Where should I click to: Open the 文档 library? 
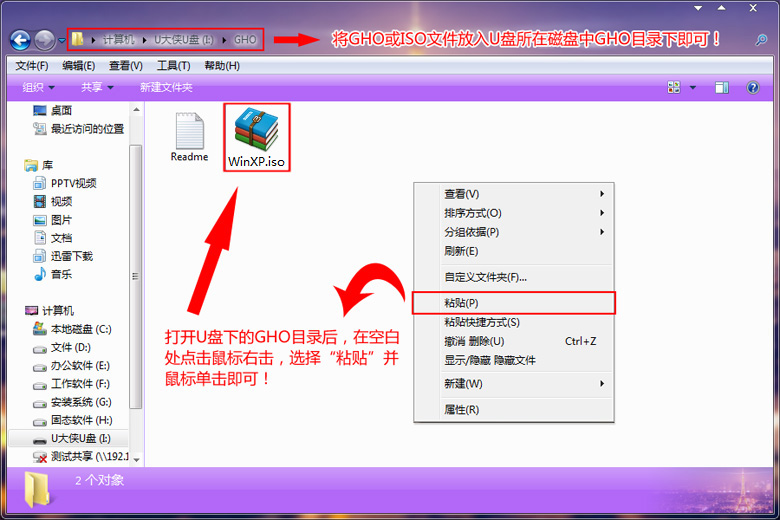(53, 238)
